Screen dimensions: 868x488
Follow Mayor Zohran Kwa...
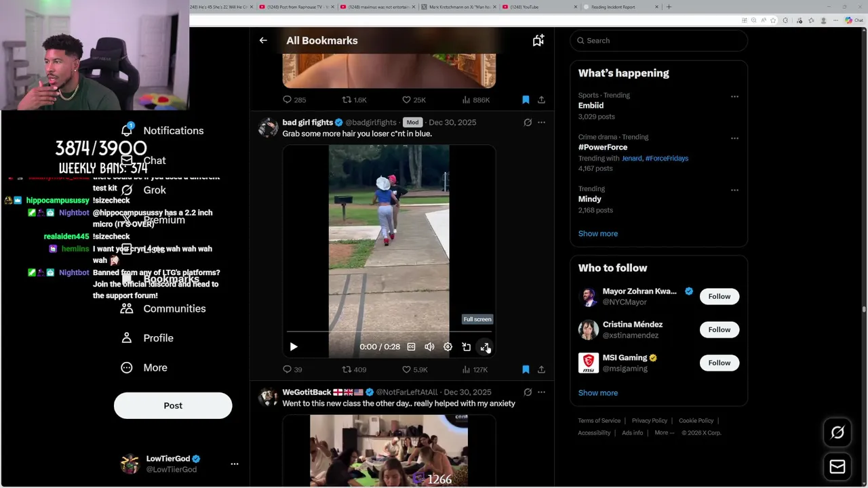click(719, 296)
